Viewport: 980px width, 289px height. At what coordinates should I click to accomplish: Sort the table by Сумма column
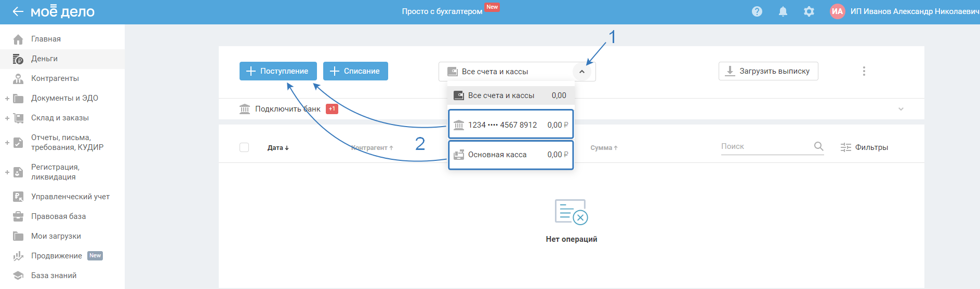pos(604,148)
